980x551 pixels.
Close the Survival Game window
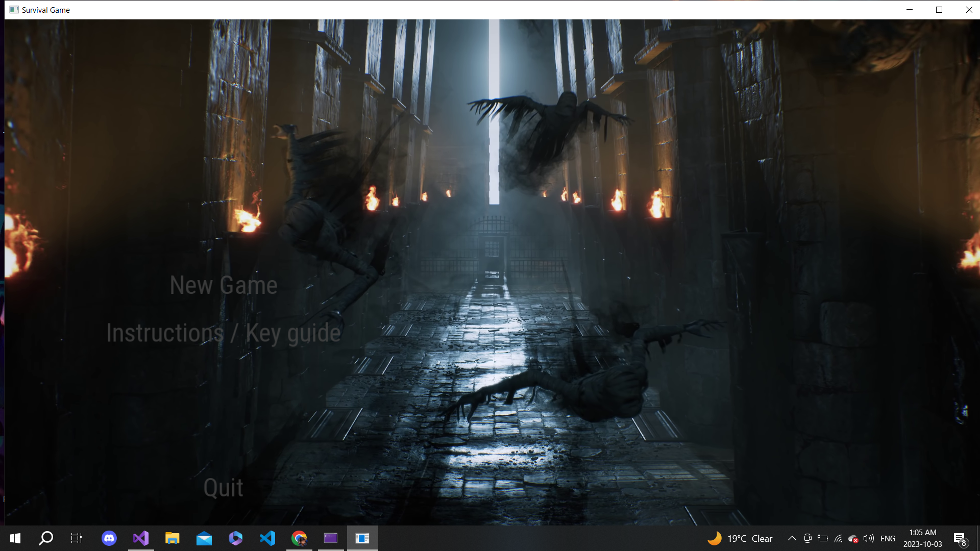(969, 10)
